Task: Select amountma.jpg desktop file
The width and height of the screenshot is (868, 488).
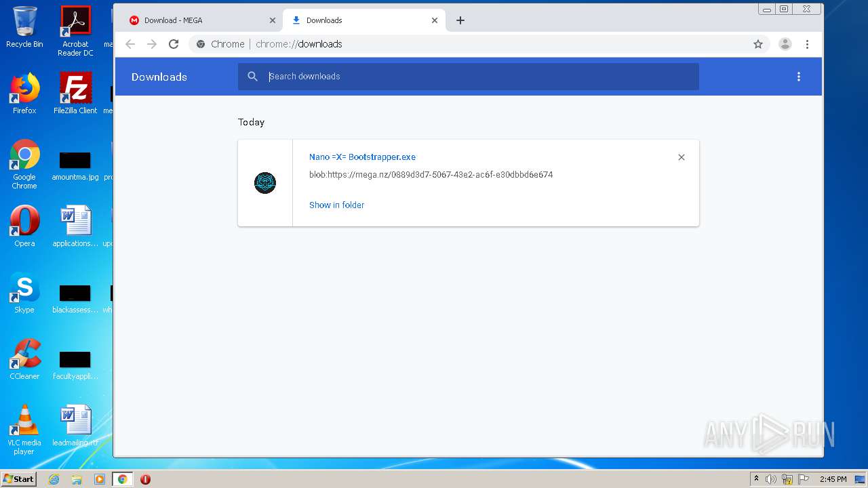Action: tap(75, 167)
